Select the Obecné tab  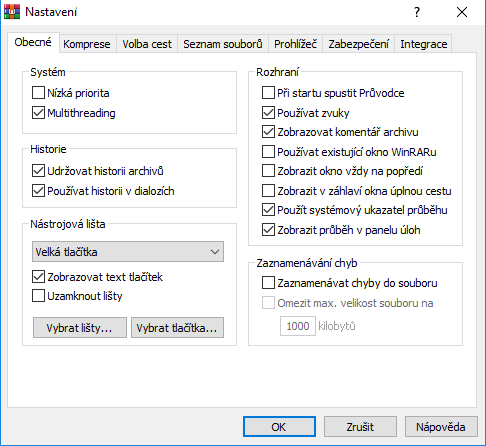pos(33,42)
